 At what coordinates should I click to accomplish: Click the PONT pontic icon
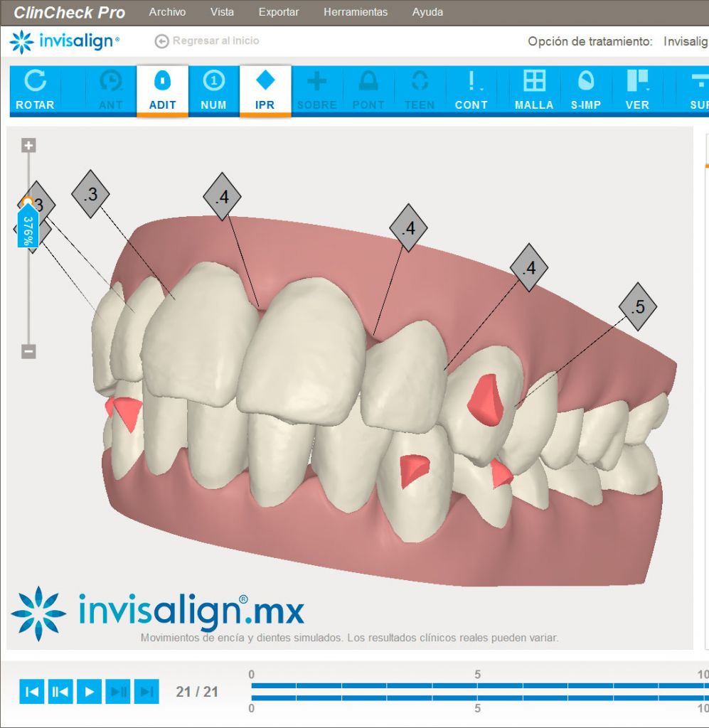(x=368, y=90)
